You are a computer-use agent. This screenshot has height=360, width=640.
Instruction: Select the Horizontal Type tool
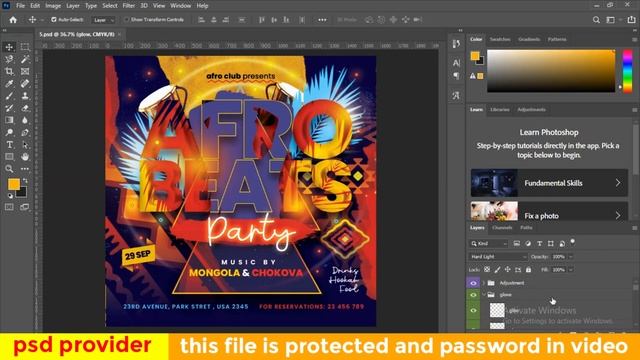(x=9, y=144)
